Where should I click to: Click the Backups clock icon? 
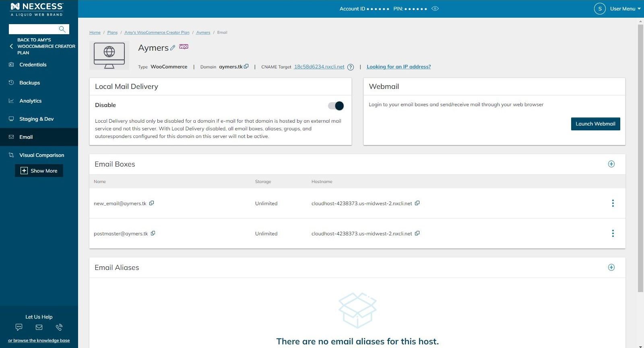click(11, 82)
